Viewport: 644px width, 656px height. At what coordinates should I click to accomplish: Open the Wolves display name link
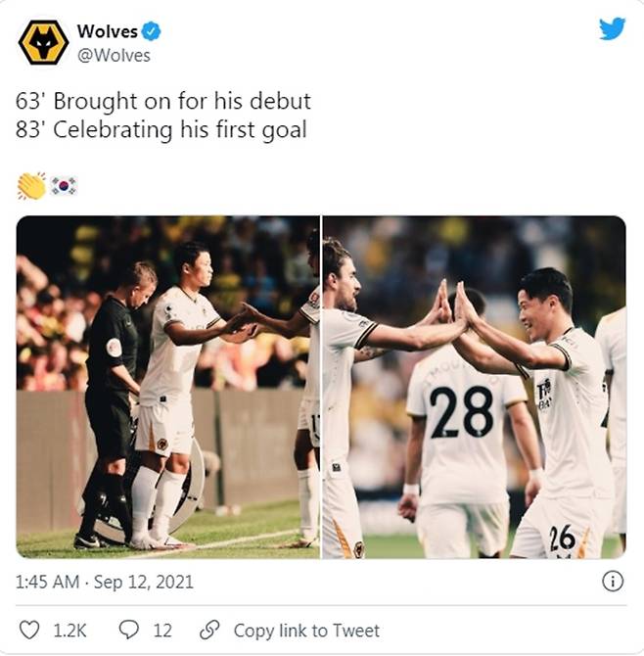tap(107, 31)
